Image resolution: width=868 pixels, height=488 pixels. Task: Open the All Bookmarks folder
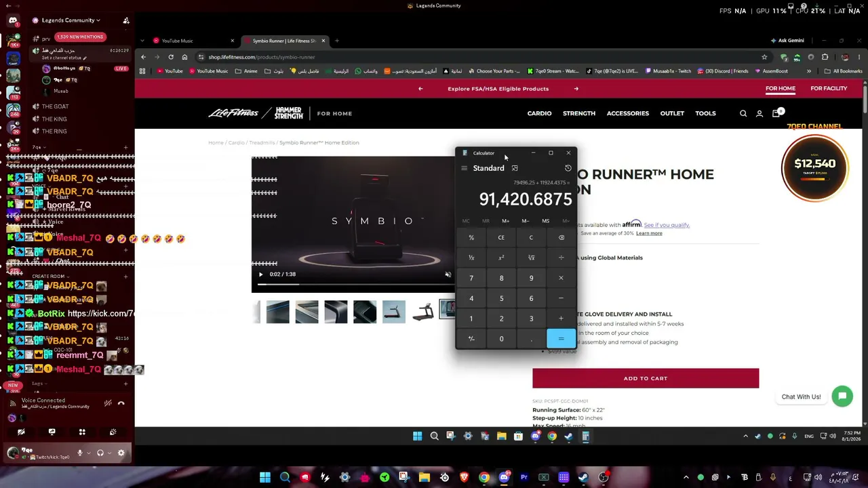(x=844, y=71)
